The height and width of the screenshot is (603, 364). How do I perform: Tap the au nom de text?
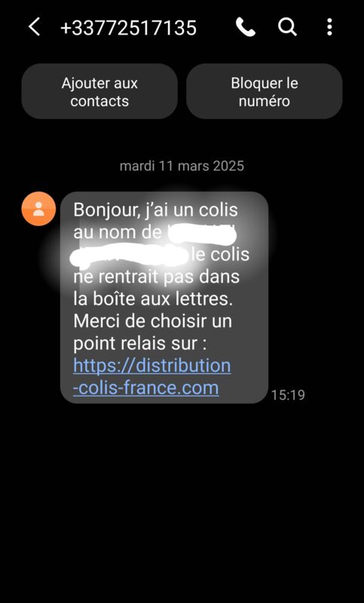pos(118,232)
